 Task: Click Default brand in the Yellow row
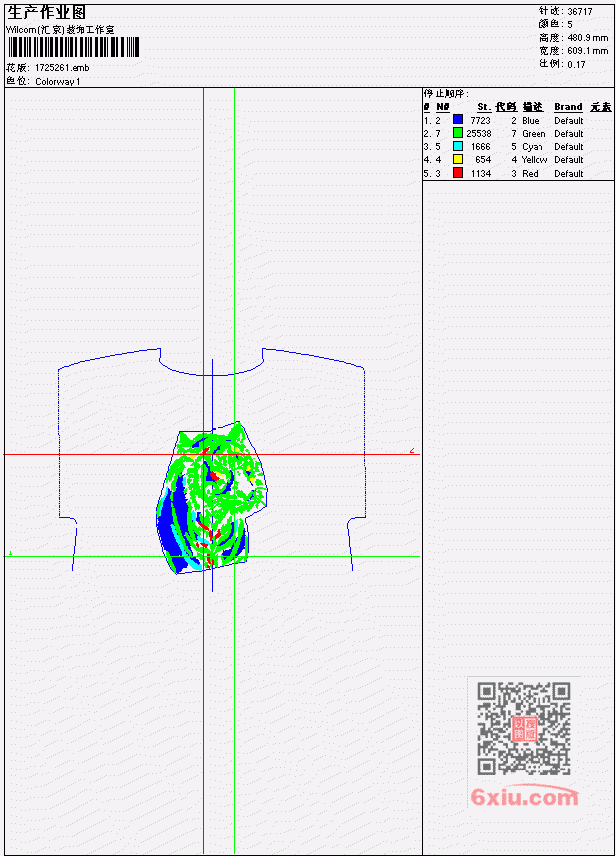click(x=568, y=160)
